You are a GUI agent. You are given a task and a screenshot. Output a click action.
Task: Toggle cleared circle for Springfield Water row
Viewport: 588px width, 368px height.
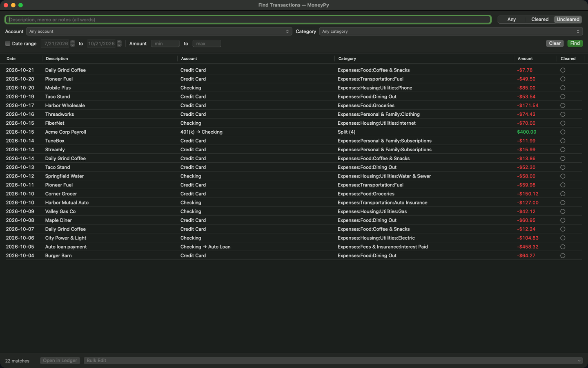coord(563,176)
